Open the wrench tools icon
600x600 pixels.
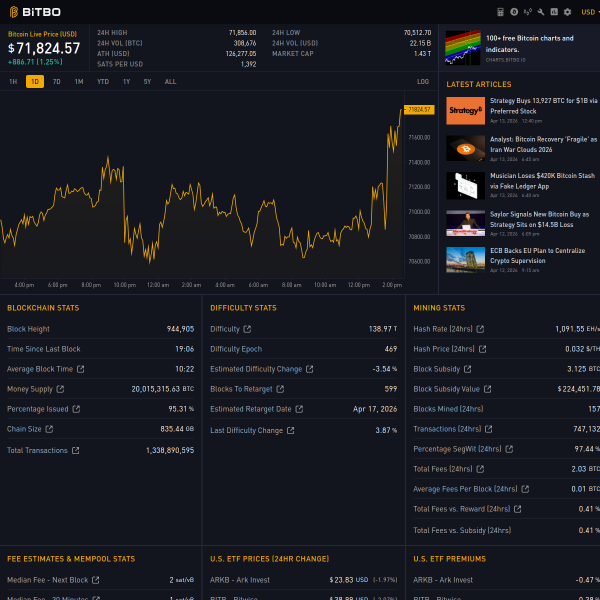pyautogui.click(x=541, y=12)
